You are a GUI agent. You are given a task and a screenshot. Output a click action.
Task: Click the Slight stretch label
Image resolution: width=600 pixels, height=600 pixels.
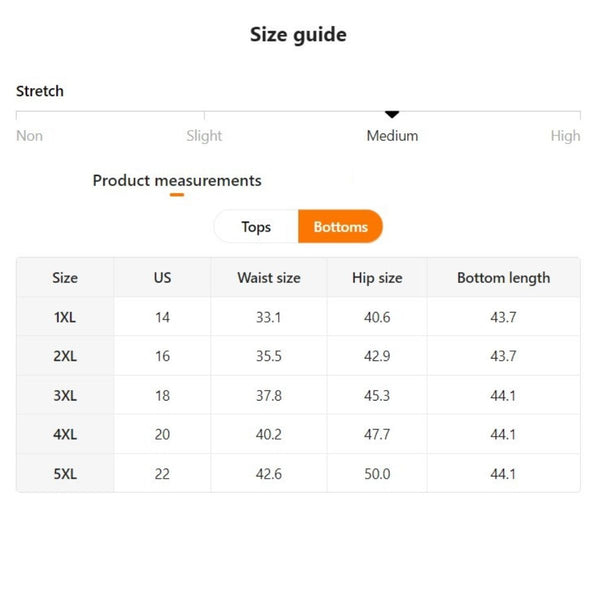(204, 136)
